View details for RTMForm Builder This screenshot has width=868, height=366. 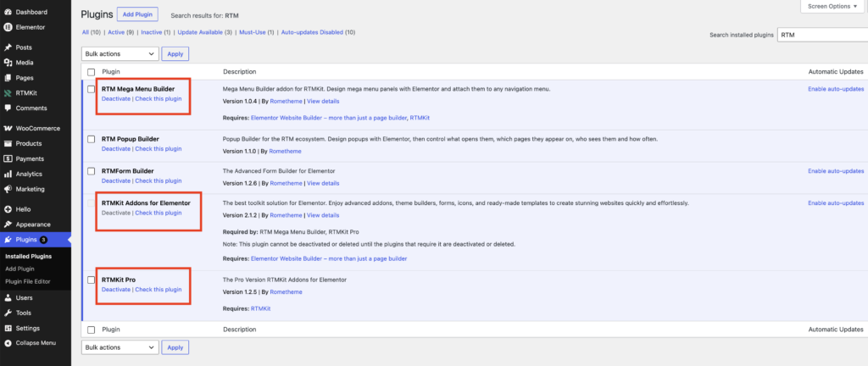tap(323, 183)
